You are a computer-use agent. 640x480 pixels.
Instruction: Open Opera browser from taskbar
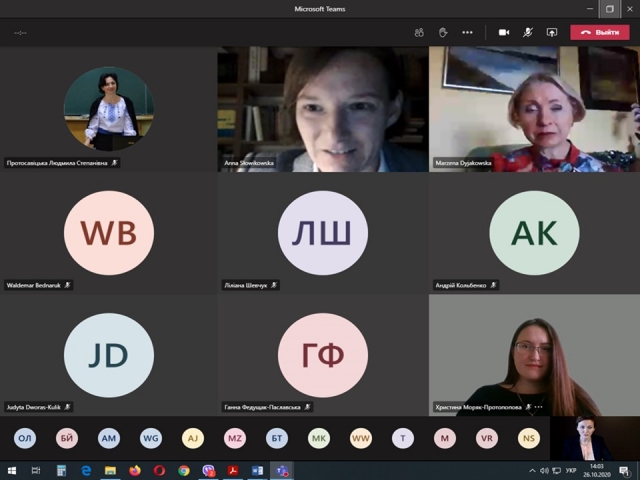point(159,471)
